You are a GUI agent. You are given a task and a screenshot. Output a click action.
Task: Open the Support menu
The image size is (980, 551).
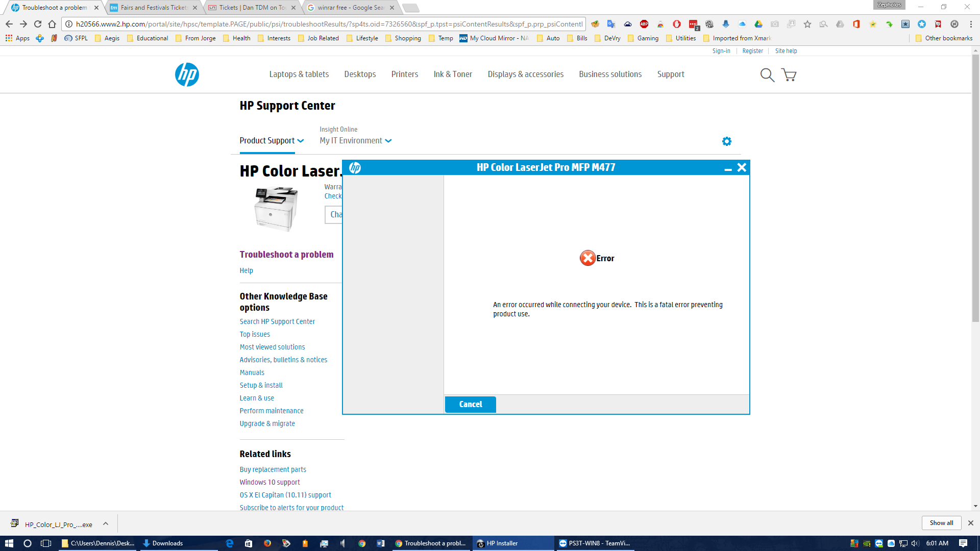(671, 74)
